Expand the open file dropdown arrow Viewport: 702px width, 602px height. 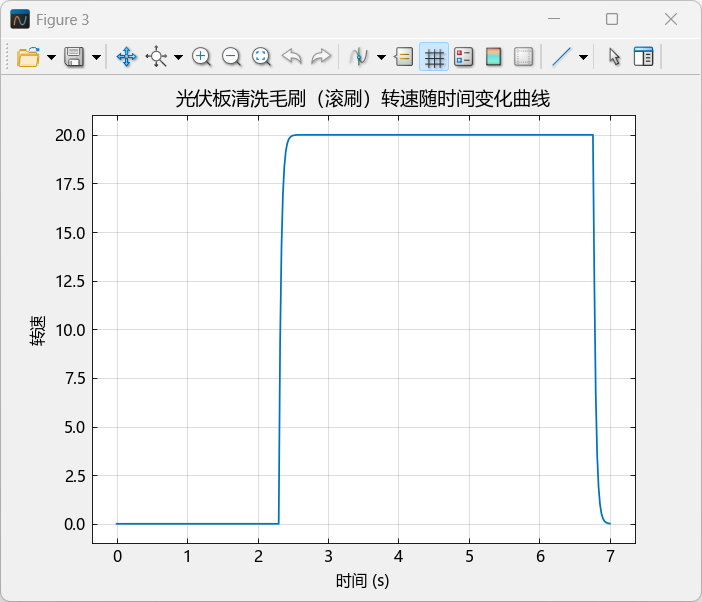51,57
